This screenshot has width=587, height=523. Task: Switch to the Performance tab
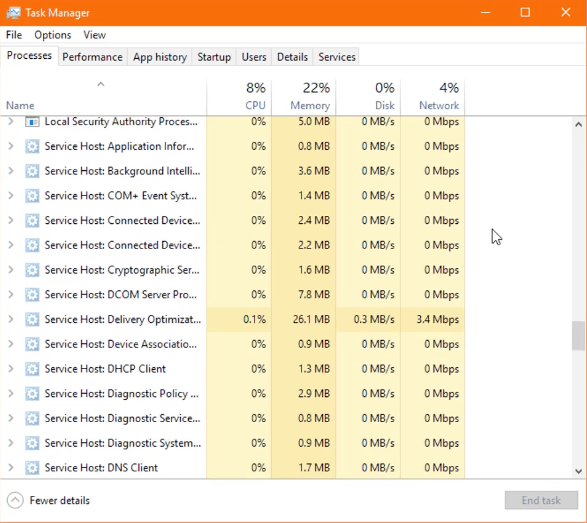92,57
